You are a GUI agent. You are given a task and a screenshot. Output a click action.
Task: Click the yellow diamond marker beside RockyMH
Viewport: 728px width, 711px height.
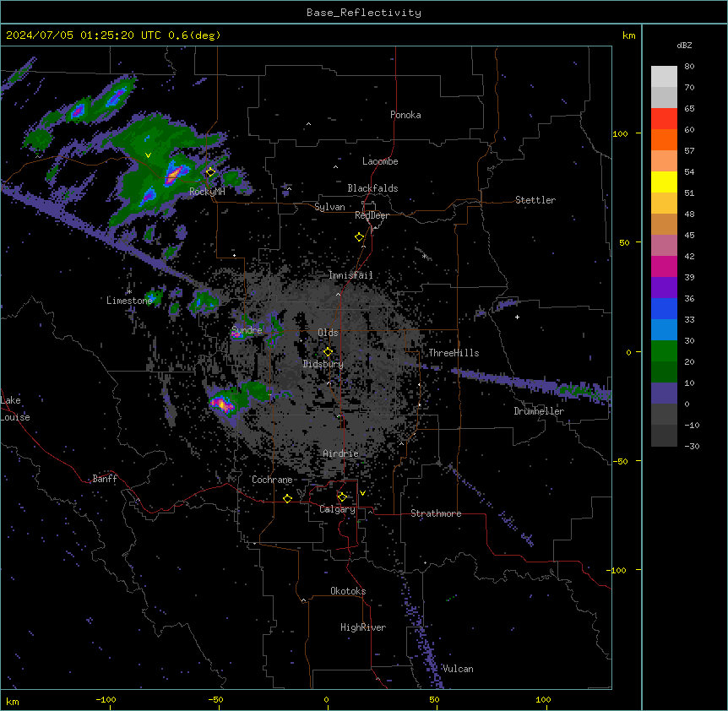[x=211, y=172]
